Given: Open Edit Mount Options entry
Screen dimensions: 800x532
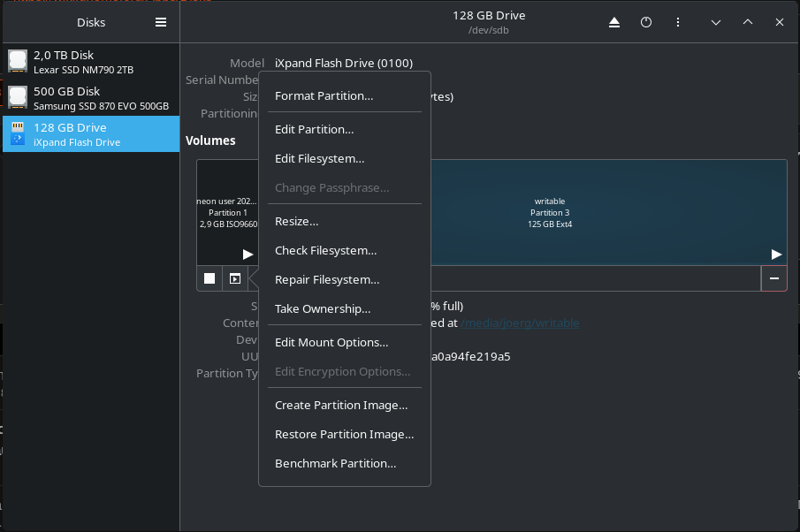Looking at the screenshot, I should [x=331, y=343].
